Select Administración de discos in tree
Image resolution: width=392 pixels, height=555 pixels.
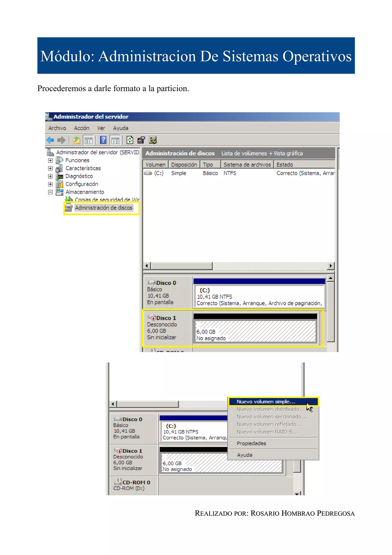[x=104, y=208]
